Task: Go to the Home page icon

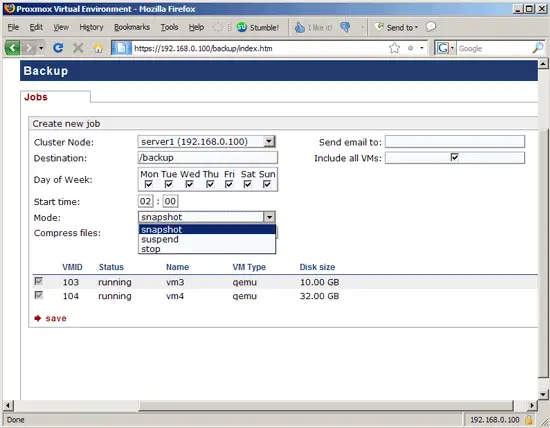Action: click(99, 48)
